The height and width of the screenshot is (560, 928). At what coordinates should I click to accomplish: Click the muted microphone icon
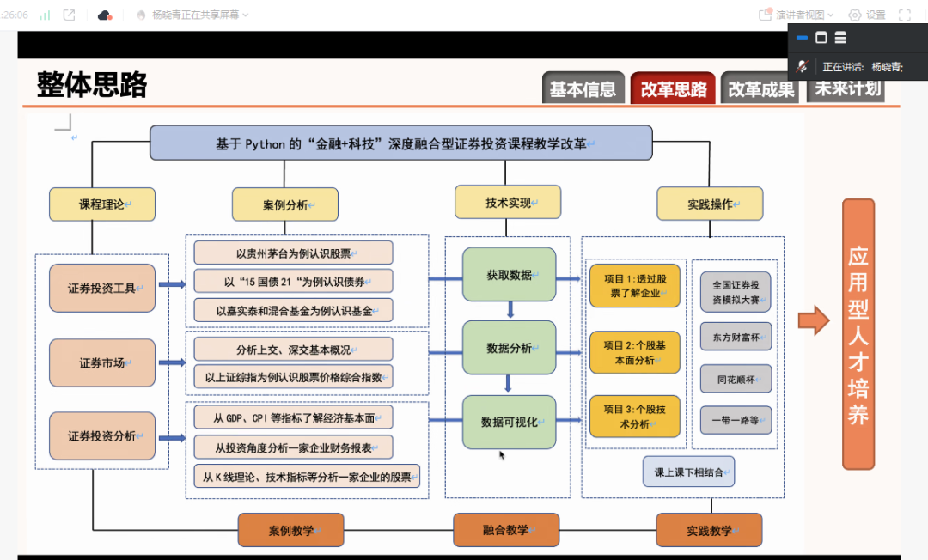pyautogui.click(x=803, y=66)
